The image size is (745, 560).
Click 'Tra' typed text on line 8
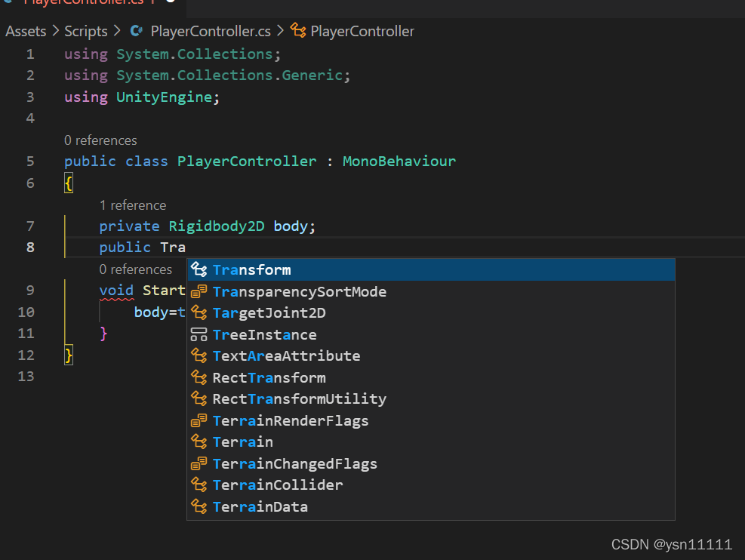point(173,248)
